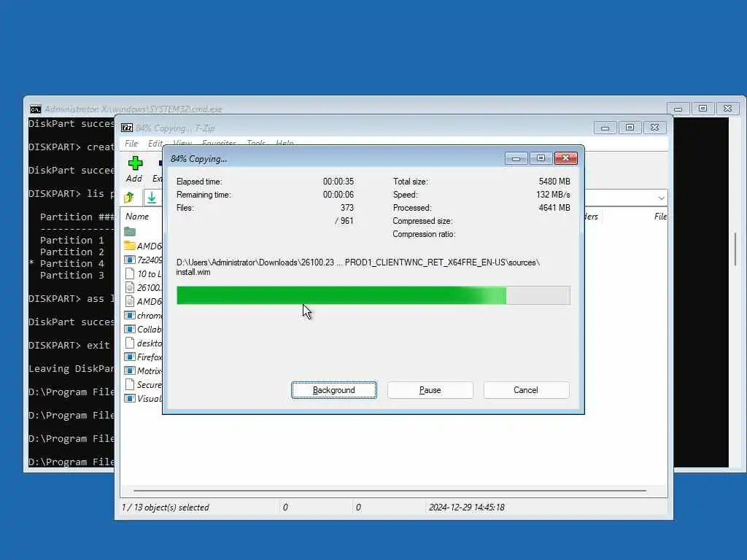The width and height of the screenshot is (747, 560).
Task: Select the Matrix application icon
Action: [130, 370]
